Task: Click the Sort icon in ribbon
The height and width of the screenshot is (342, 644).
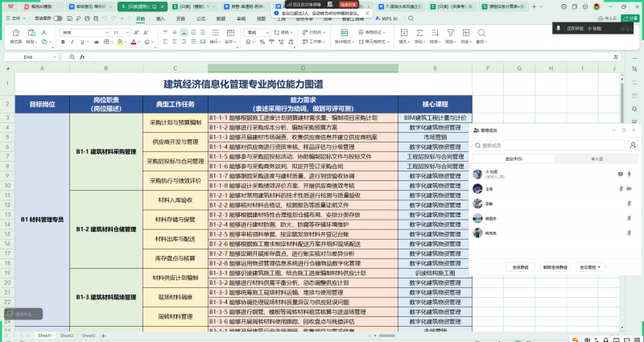Action: pyautogui.click(x=435, y=33)
